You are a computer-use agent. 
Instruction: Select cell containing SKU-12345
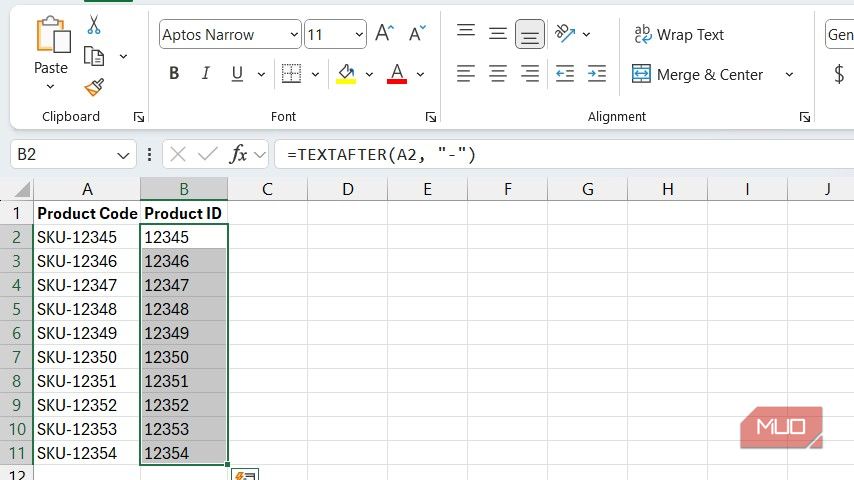point(87,237)
